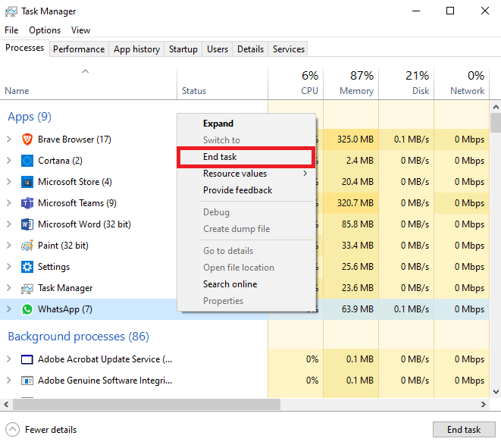Click the Adobe Genuine Software Integrity icon

(27, 381)
